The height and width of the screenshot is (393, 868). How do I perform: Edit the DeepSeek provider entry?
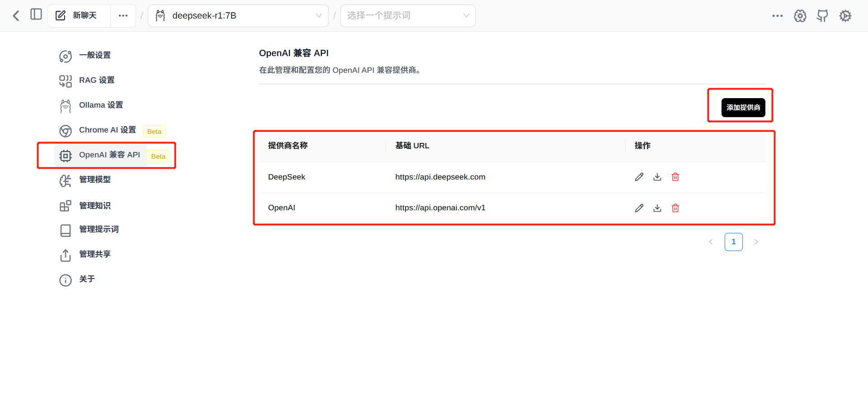pos(639,177)
